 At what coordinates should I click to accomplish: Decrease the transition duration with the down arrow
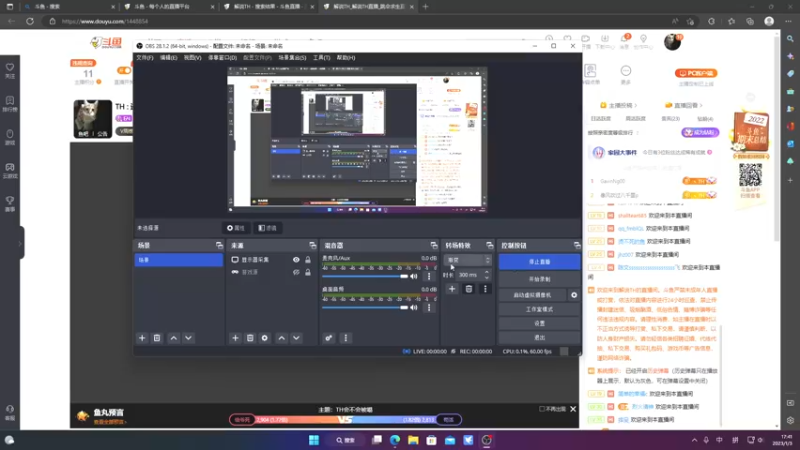click(x=487, y=278)
